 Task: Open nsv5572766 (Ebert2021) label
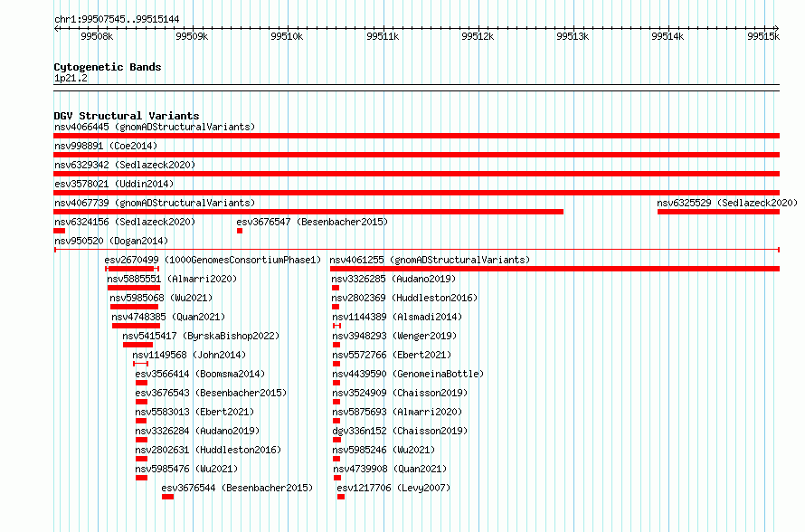[392, 355]
